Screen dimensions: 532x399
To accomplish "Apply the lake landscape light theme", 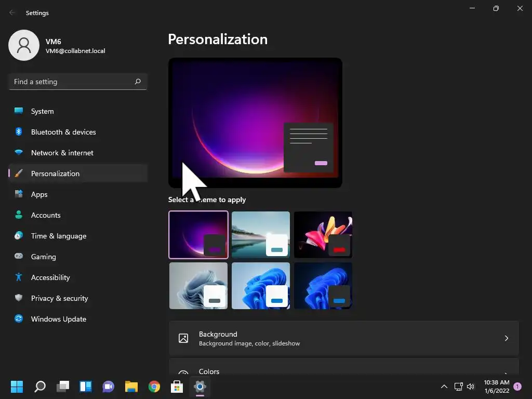I will tap(261, 235).
